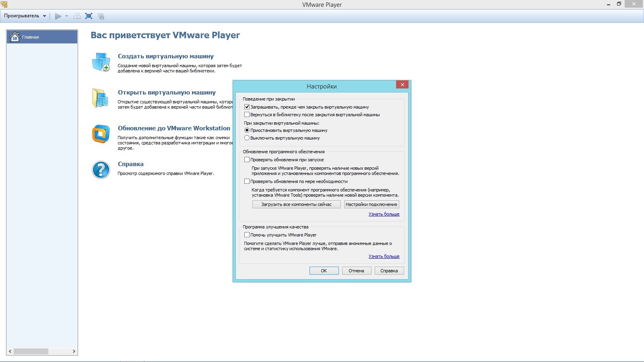
Task: Uncheck 'Запрашивать, прежде чем закрыть' checkbox
Action: [247, 107]
